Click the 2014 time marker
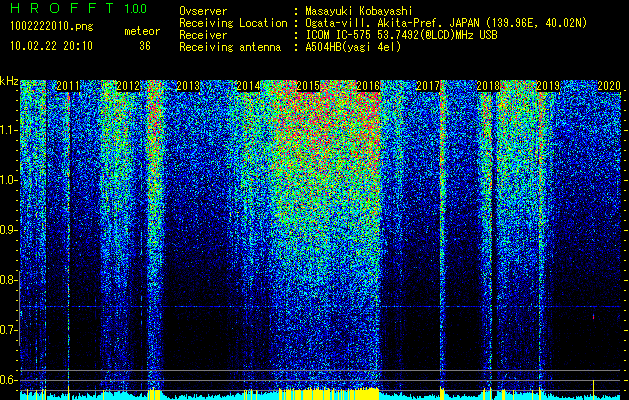This screenshot has width=629, height=400. [248, 86]
